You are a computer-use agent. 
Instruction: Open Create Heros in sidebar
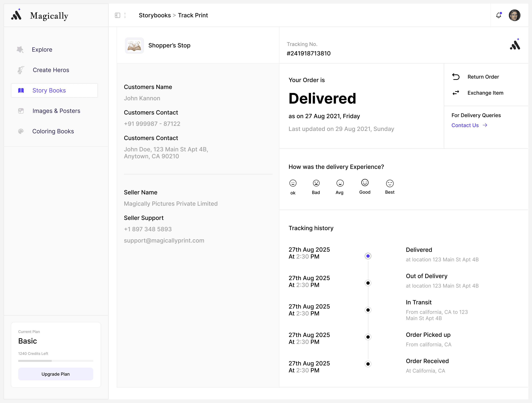coord(51,70)
